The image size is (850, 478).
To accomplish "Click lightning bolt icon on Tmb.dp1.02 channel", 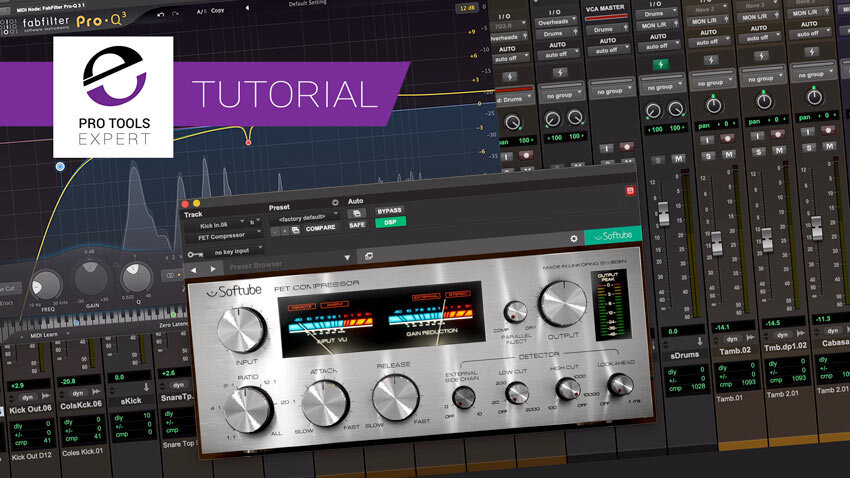I will point(761,56).
